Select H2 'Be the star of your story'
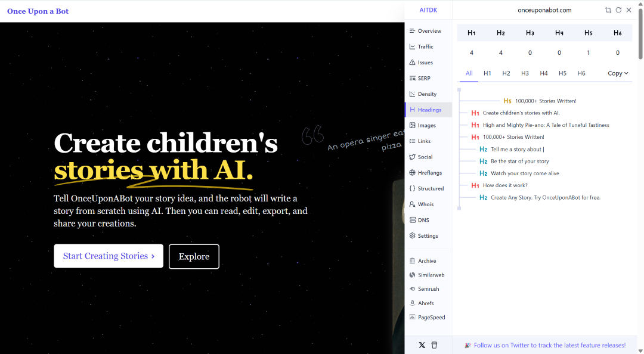 pos(514,161)
